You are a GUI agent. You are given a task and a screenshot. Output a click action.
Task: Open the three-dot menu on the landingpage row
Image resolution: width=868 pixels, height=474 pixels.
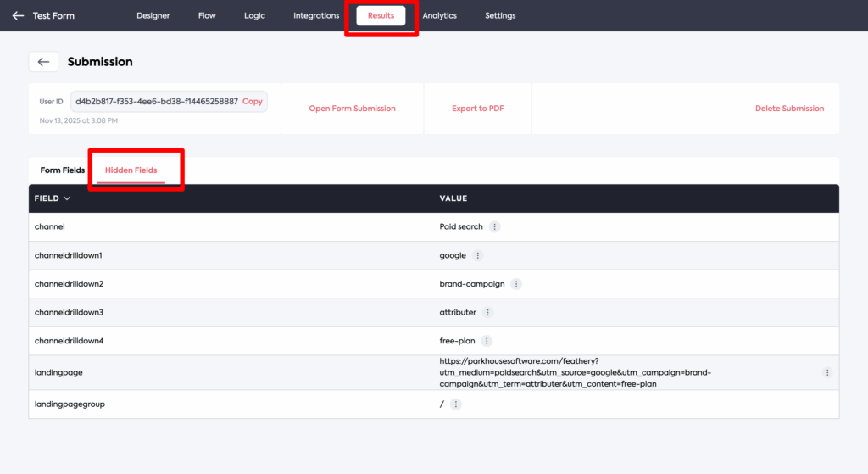pos(827,373)
